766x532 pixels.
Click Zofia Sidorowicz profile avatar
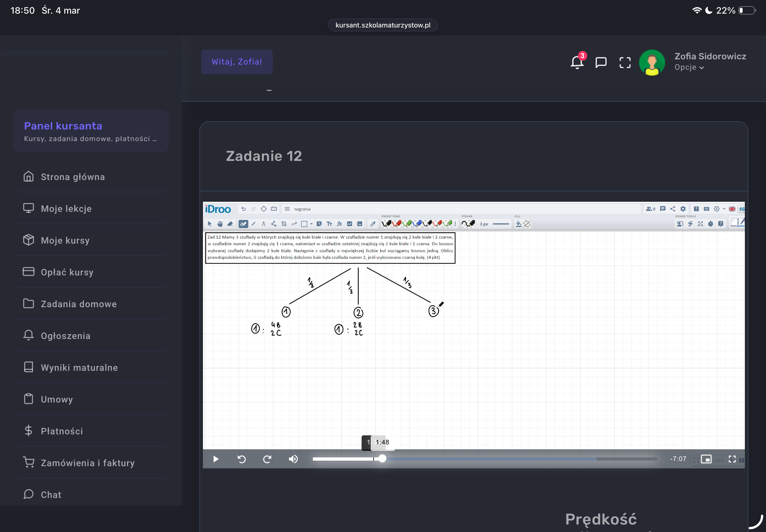[652, 62]
